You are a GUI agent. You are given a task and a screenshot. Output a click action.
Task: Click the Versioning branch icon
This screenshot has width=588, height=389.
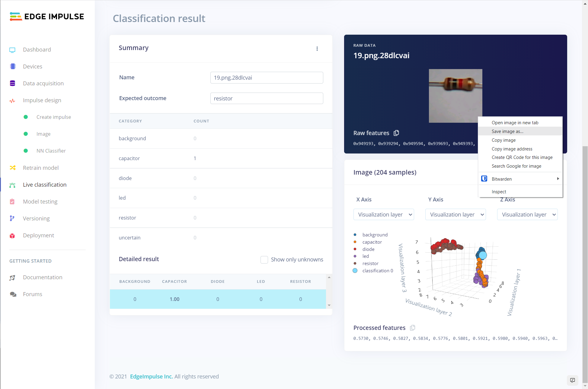12,218
